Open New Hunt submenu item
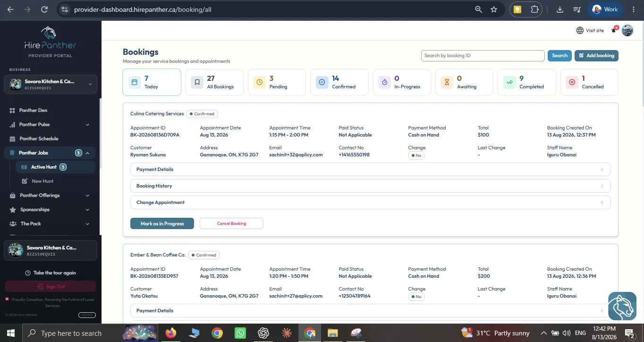The height and width of the screenshot is (342, 644). (x=42, y=181)
